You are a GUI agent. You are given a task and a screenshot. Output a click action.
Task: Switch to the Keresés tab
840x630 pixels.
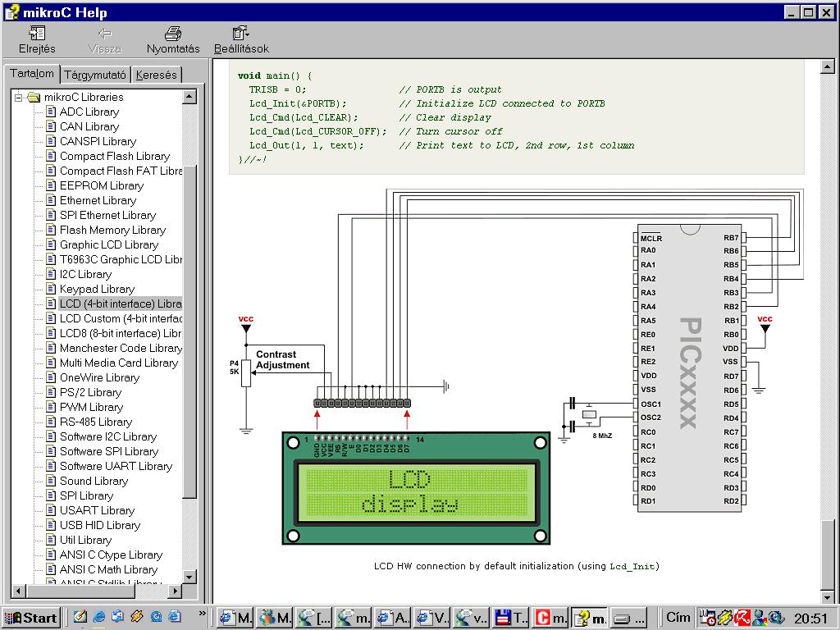pos(156,75)
